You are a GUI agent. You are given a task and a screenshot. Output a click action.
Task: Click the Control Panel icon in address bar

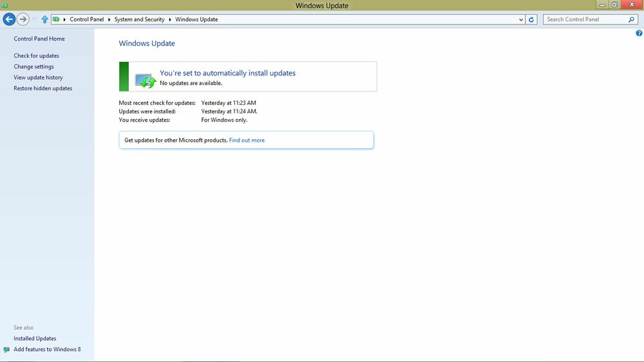[56, 19]
